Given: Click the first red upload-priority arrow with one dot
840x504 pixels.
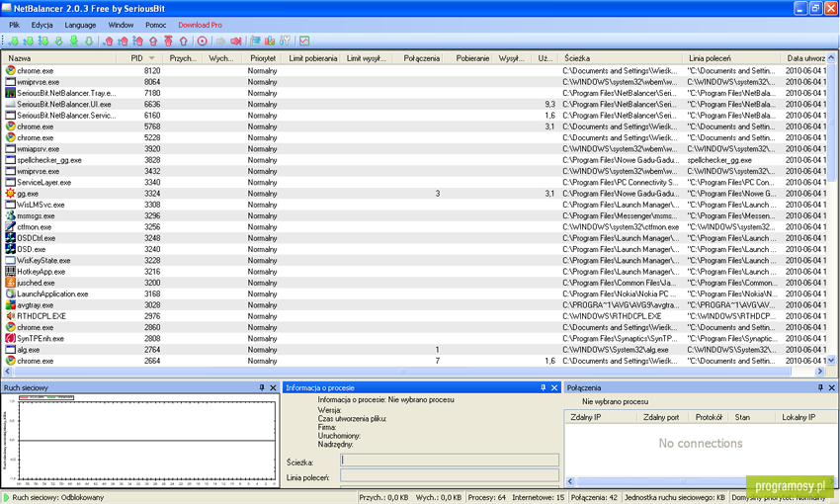Looking at the screenshot, I should tap(109, 41).
